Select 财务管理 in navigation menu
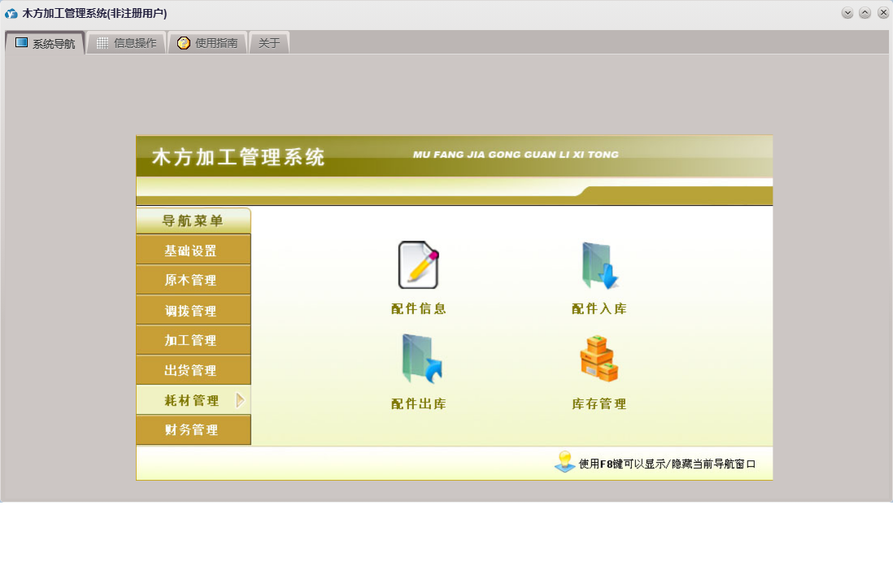The height and width of the screenshot is (588, 893). pos(194,429)
